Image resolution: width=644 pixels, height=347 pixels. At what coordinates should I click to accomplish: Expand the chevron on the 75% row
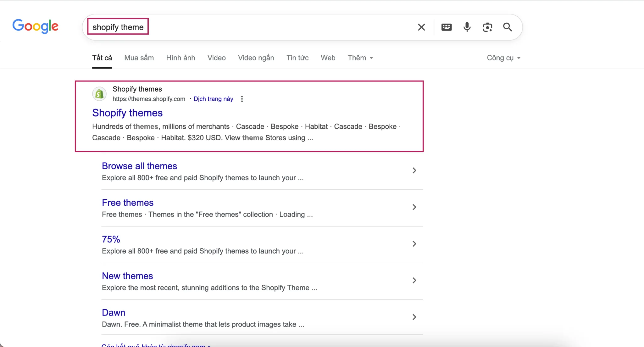coord(414,244)
